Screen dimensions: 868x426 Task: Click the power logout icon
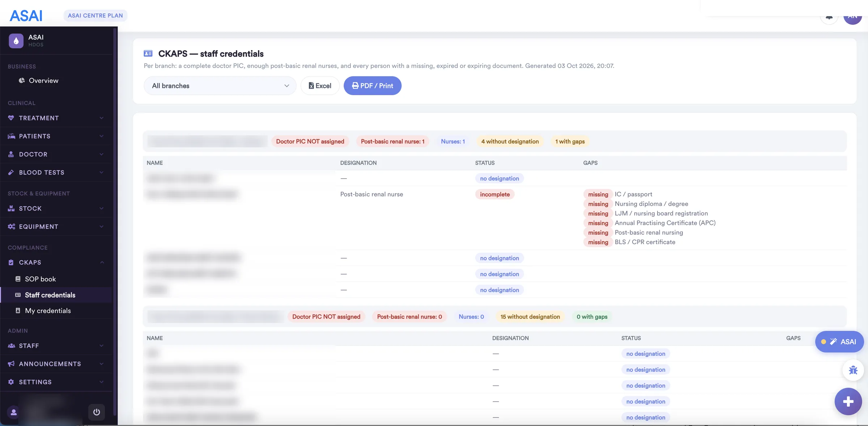(x=97, y=412)
